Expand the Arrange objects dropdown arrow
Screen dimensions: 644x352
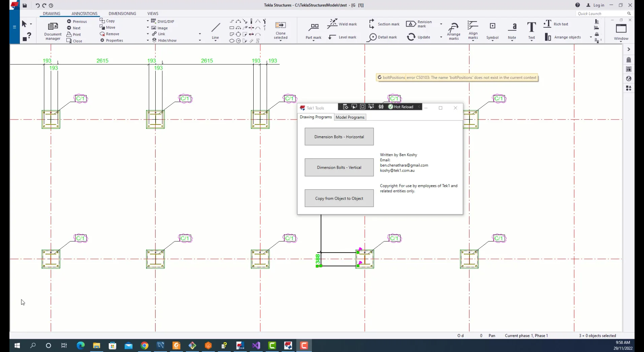coord(590,37)
